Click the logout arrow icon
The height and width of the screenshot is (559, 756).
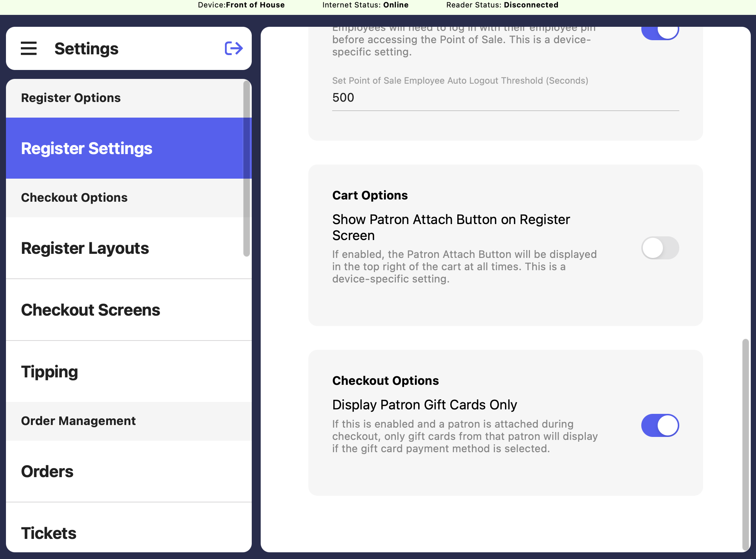234,48
